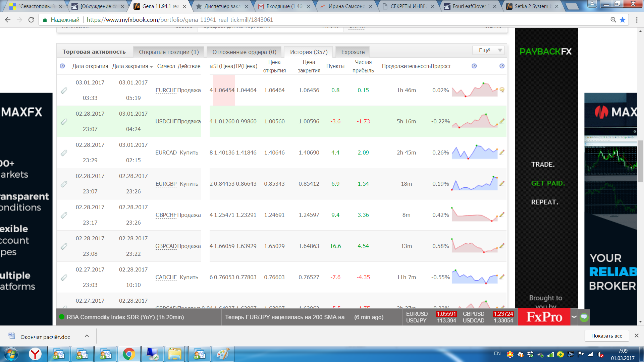Image resolution: width=644 pixels, height=362 pixels.
Task: Open the CADCHF symbol link
Action: point(166,278)
